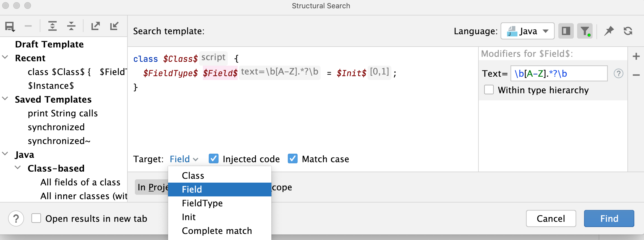Click the Pin dialog icon
644x240 pixels.
(x=609, y=31)
